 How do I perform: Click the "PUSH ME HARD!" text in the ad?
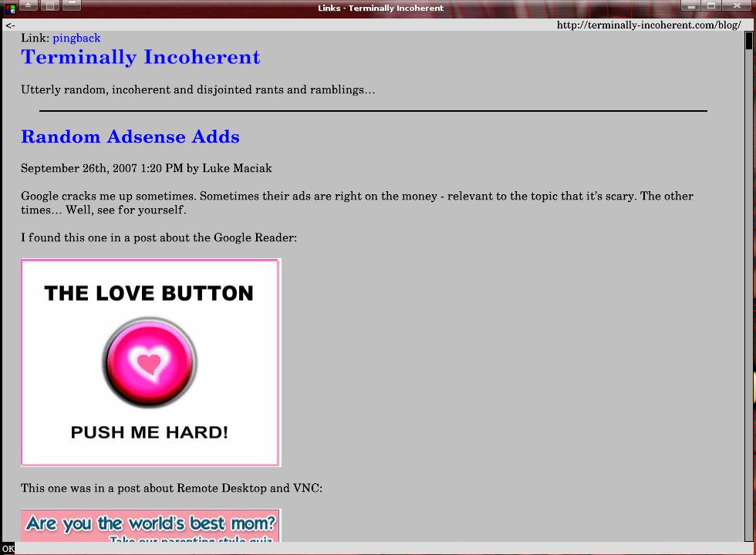[149, 432]
